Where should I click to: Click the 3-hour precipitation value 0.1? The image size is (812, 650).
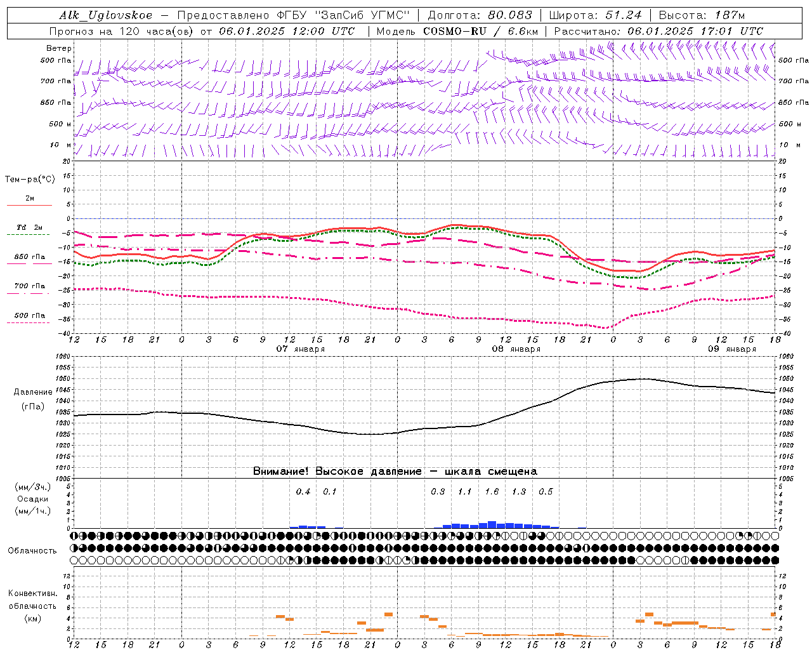[330, 491]
